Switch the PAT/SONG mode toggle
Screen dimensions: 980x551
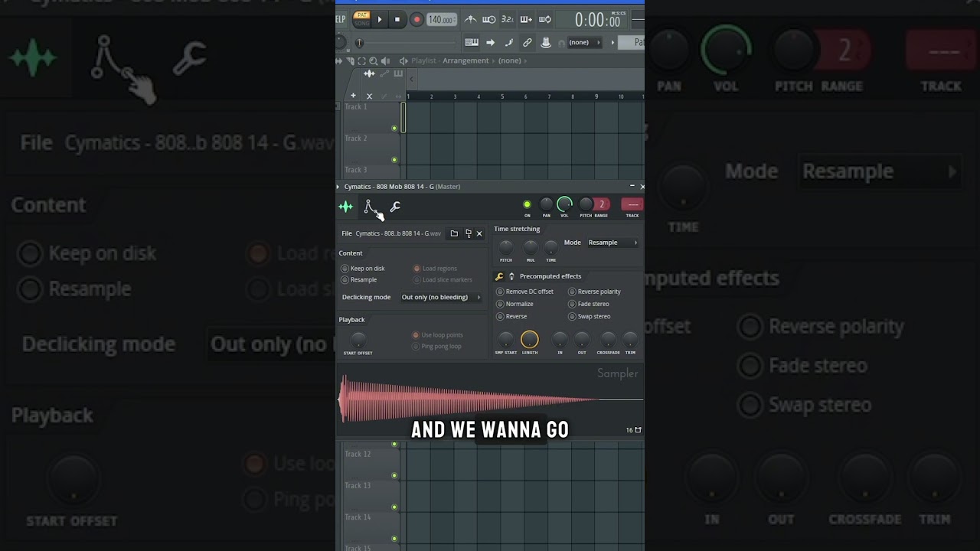coord(362,19)
